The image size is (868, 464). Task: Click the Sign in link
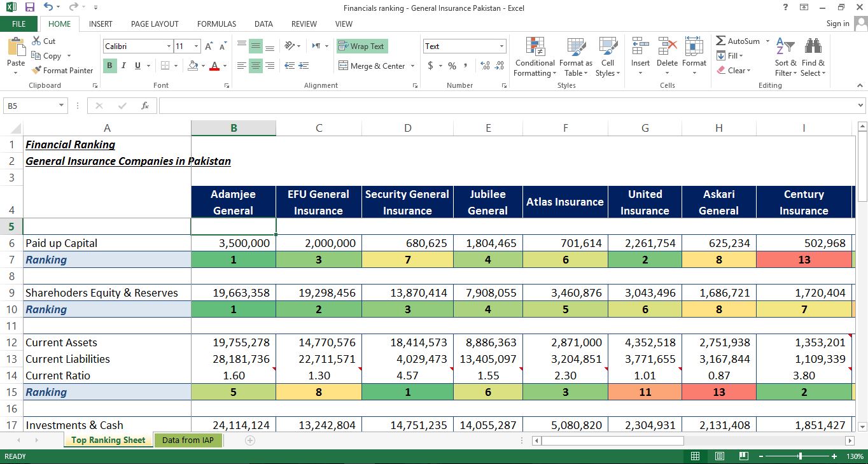point(837,24)
